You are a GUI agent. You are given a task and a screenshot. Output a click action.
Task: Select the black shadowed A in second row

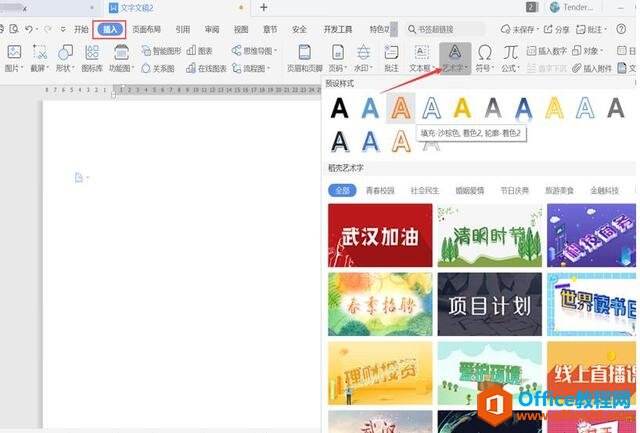[x=340, y=141]
